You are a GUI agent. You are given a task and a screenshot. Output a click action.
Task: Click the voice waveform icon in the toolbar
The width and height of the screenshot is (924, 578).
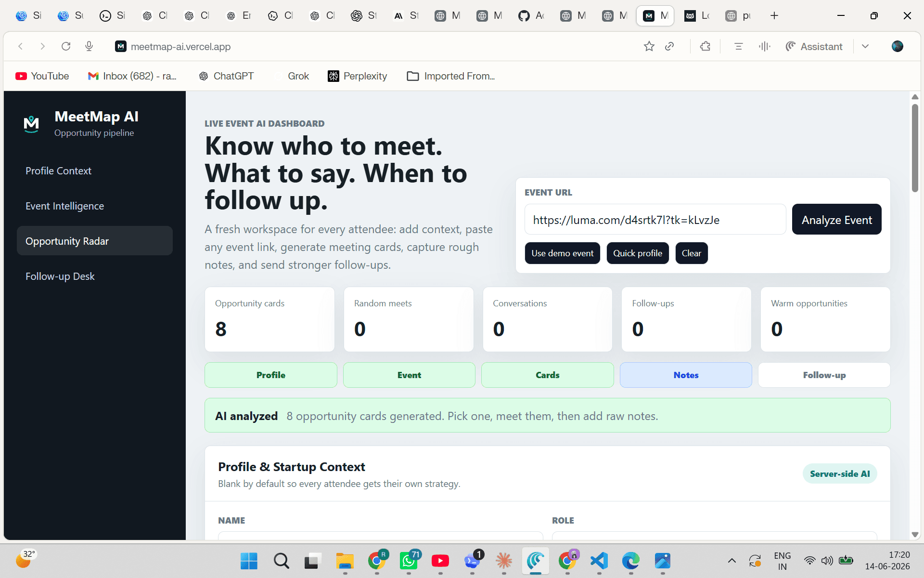[x=764, y=46]
